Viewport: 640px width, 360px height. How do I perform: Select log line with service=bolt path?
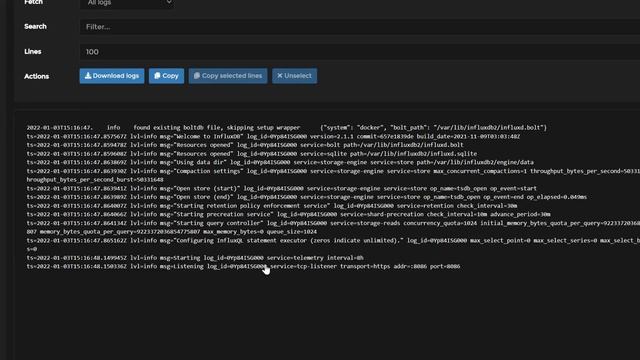(245, 145)
